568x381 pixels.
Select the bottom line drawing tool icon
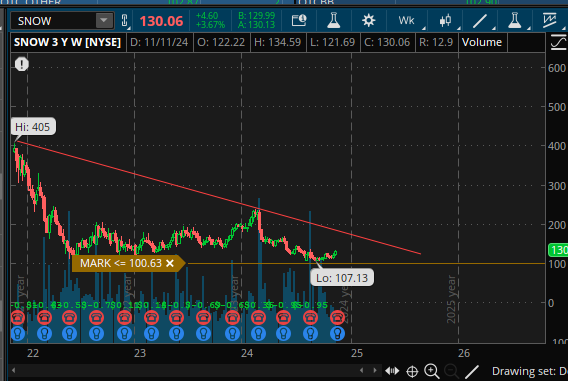pyautogui.click(x=472, y=372)
